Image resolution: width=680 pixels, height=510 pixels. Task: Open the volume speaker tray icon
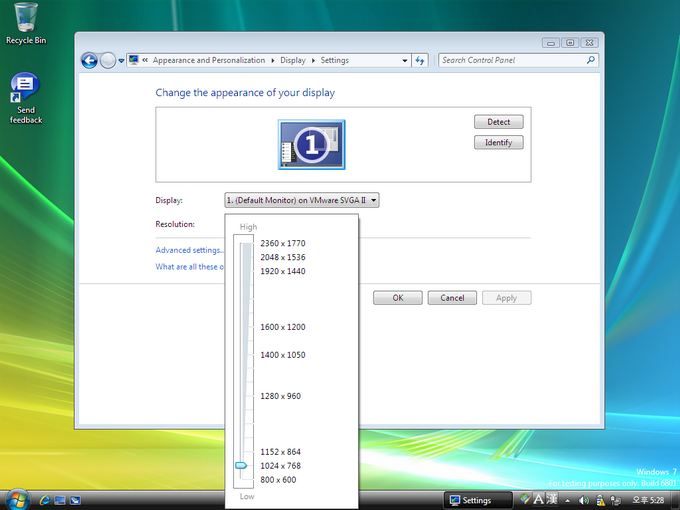pyautogui.click(x=584, y=500)
